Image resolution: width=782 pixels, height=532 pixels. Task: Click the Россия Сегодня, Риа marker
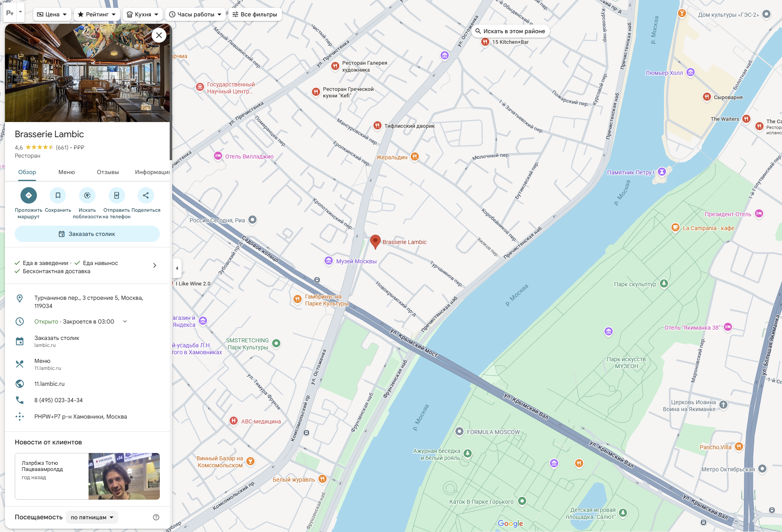coord(253,220)
